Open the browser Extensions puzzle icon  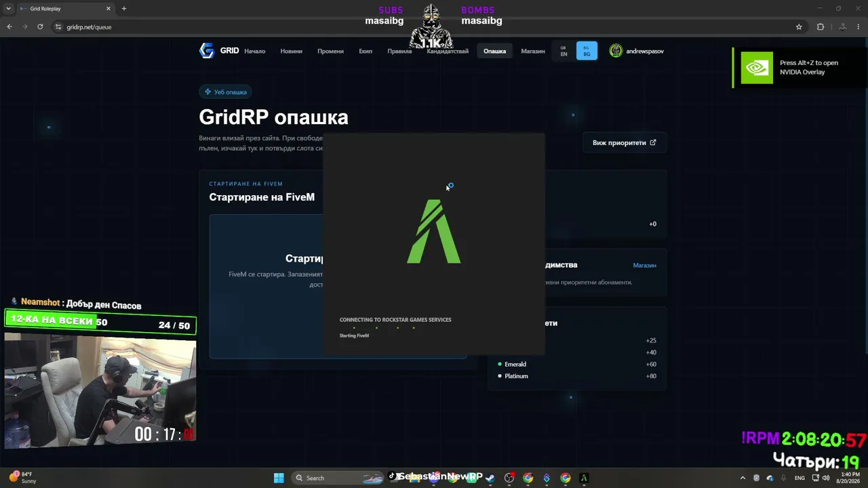(821, 27)
